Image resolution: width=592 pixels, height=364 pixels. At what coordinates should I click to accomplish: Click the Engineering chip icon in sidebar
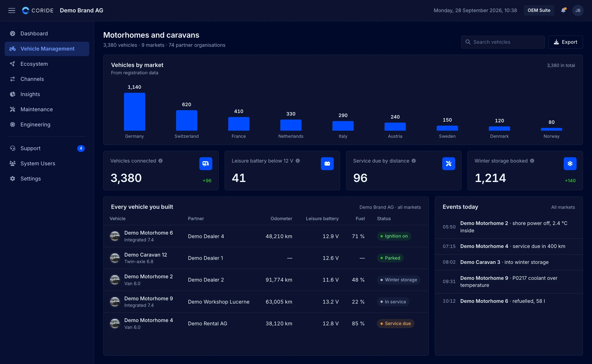coord(12,124)
